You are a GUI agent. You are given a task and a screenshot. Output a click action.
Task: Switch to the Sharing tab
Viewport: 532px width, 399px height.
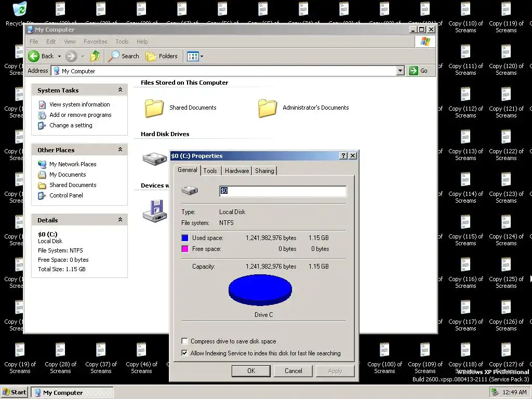264,170
